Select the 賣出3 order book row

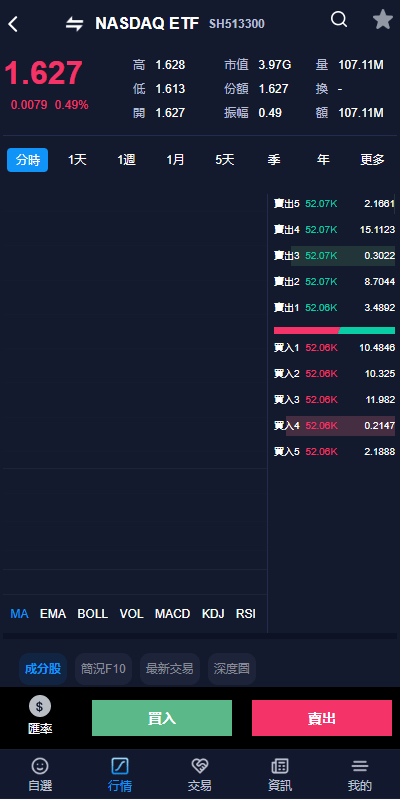pos(334,256)
